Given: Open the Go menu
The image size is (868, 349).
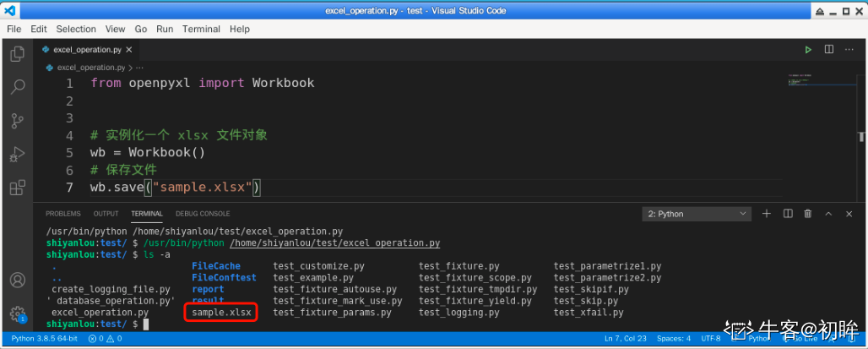Looking at the screenshot, I should [141, 29].
